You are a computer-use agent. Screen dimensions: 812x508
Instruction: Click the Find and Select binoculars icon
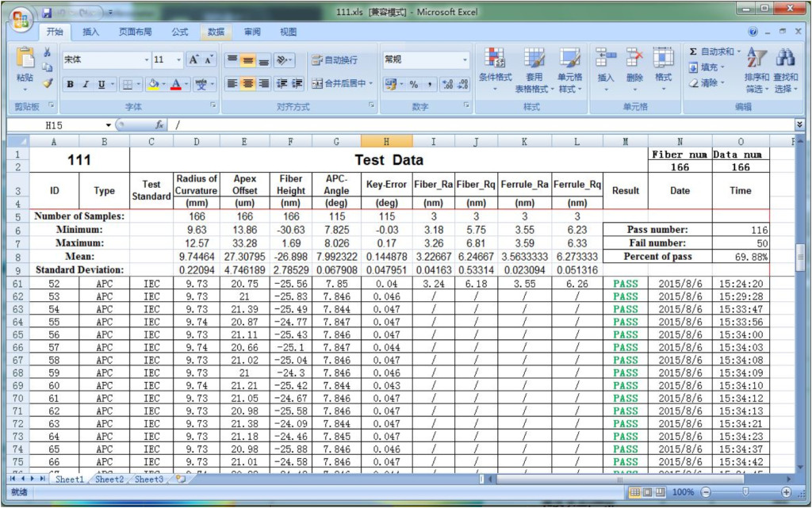pos(786,58)
